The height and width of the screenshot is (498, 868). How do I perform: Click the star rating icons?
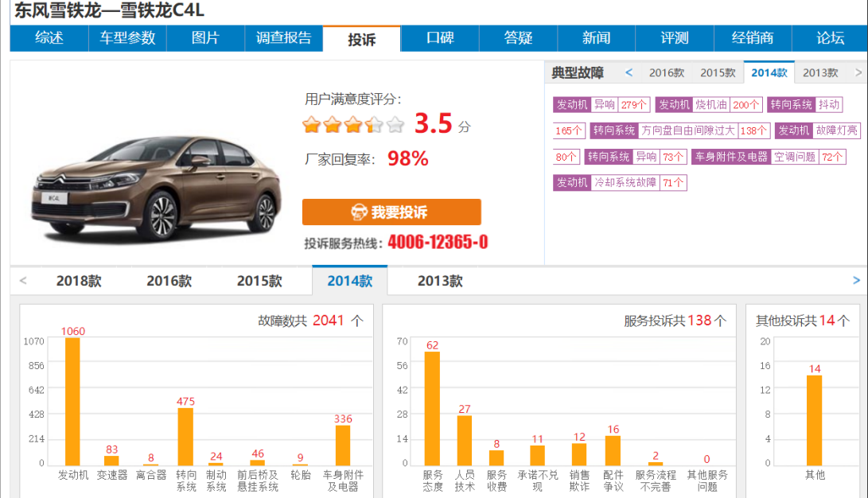pyautogui.click(x=353, y=124)
